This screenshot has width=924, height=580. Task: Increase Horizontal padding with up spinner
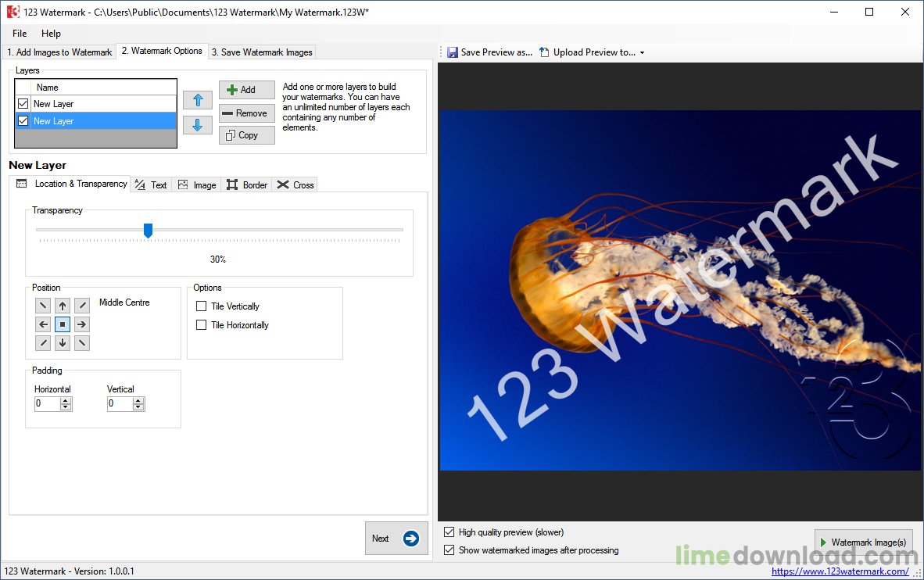[66, 400]
